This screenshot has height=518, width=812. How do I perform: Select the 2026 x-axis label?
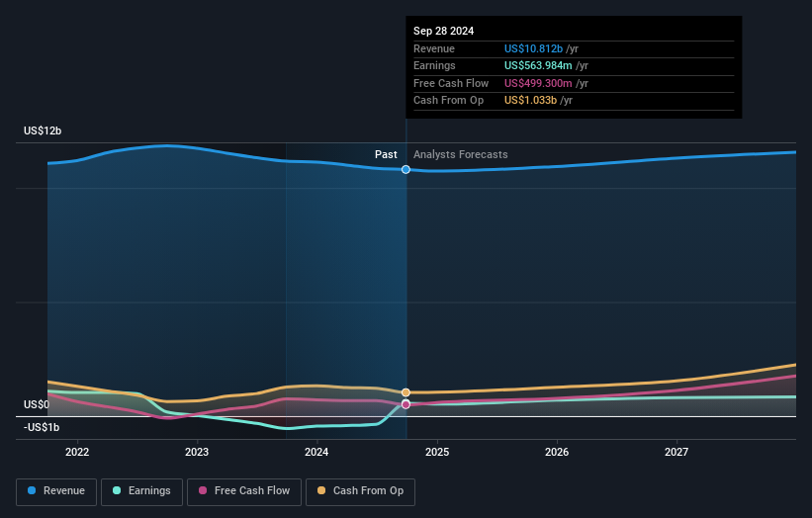pyautogui.click(x=557, y=453)
